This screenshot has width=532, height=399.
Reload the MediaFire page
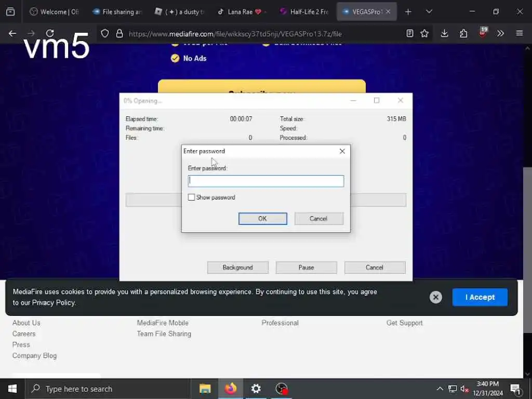click(x=50, y=33)
